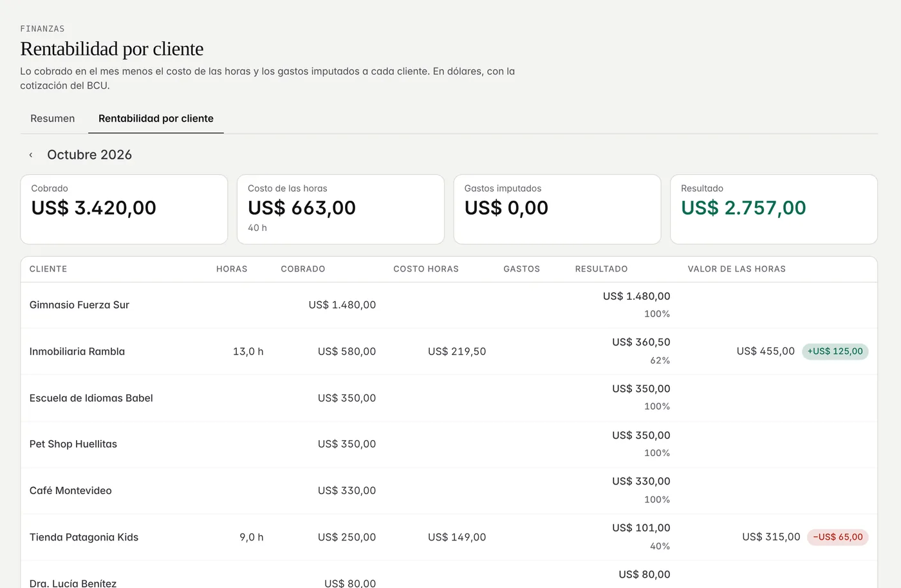Click the Costo de las horas card

tap(340, 209)
